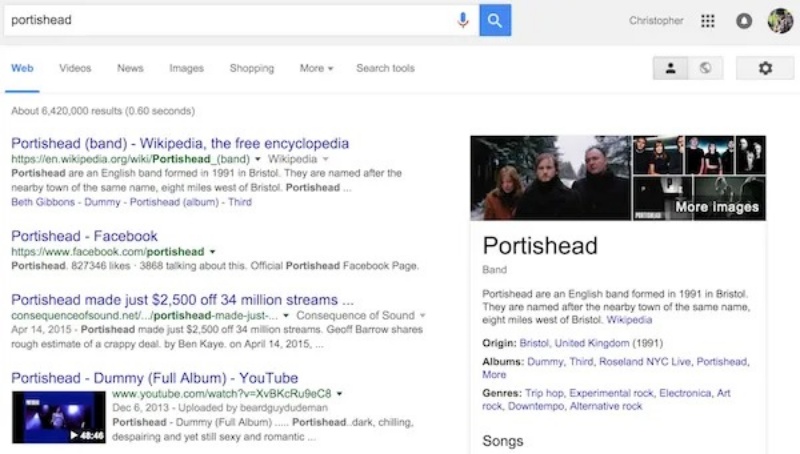The width and height of the screenshot is (800, 454).
Task: Click More images overlay
Action: pyautogui.click(x=716, y=207)
